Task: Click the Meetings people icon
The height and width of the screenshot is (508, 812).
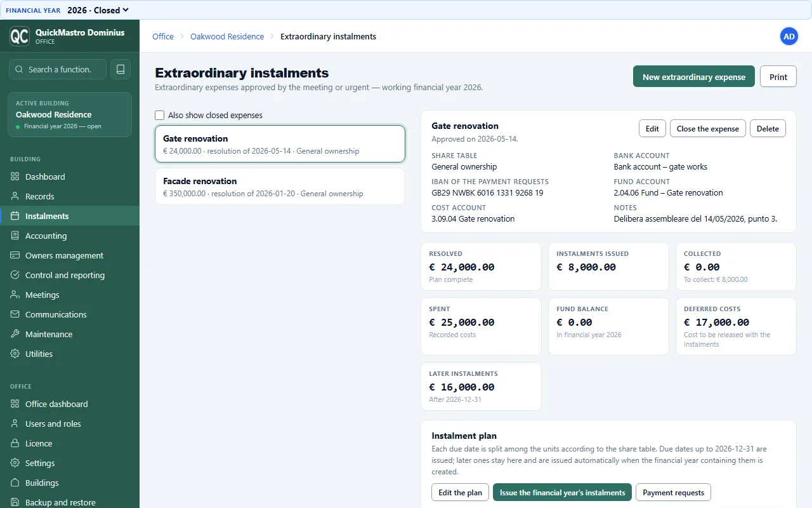Action: click(15, 295)
